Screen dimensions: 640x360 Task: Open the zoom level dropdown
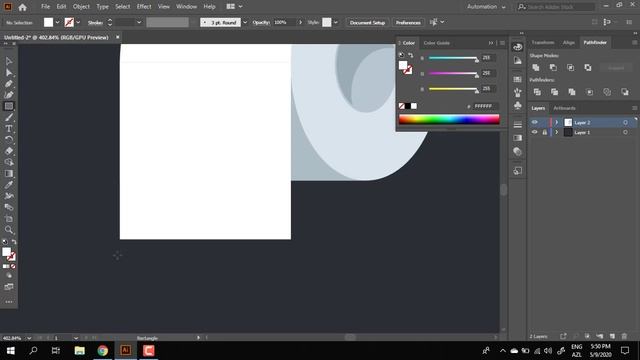coord(29,338)
